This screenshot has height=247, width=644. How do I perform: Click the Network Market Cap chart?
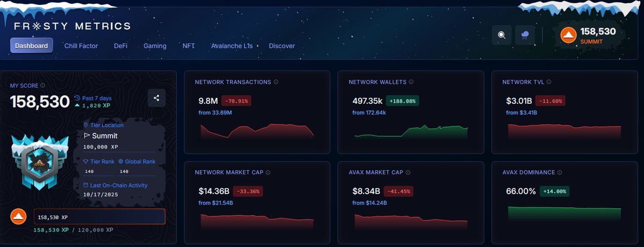point(257,222)
